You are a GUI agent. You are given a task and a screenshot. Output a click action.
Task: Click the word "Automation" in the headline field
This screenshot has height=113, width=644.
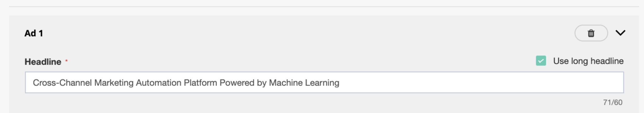click(x=158, y=83)
